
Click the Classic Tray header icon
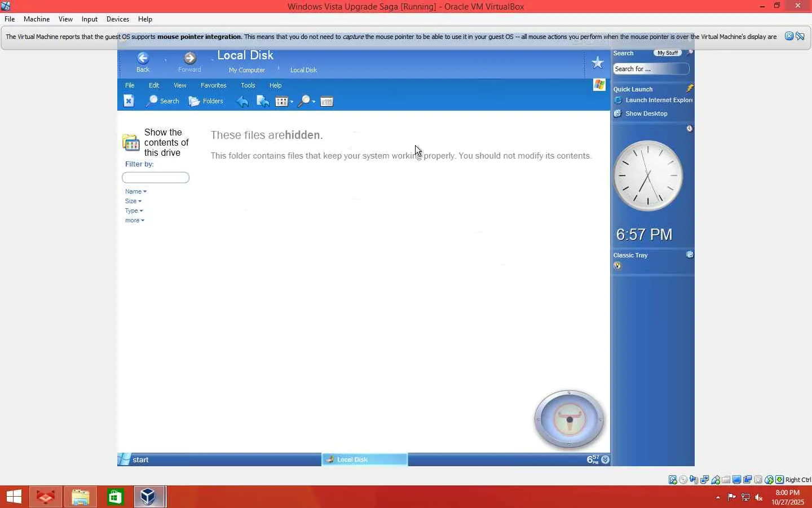[x=690, y=255]
